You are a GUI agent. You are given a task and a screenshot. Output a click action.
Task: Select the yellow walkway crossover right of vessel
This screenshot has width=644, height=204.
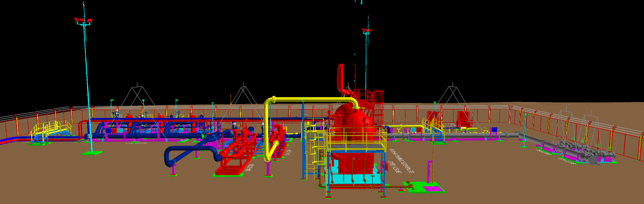tap(433, 125)
